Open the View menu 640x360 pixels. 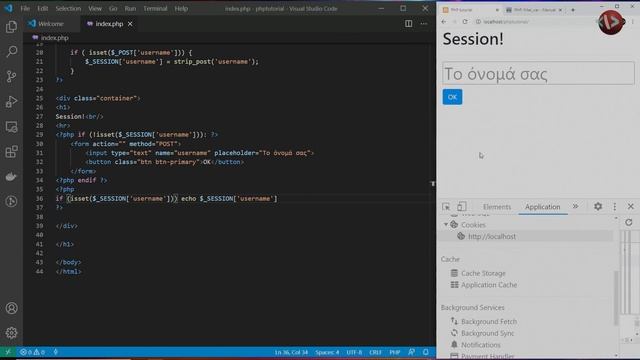point(95,8)
